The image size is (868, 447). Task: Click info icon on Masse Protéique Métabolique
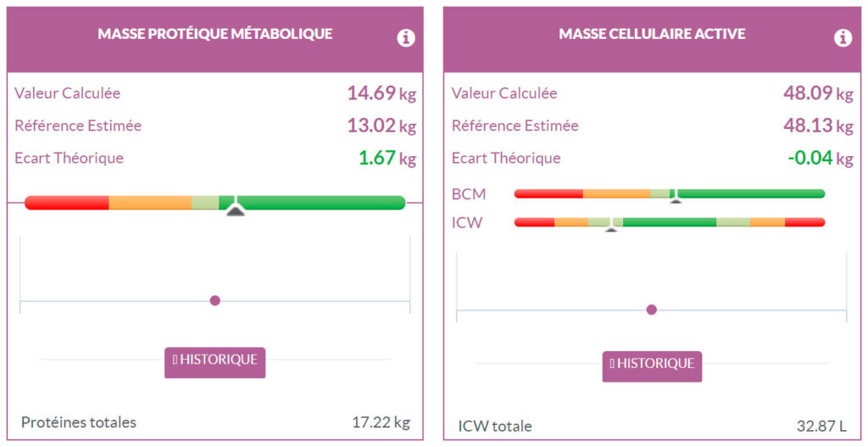406,38
